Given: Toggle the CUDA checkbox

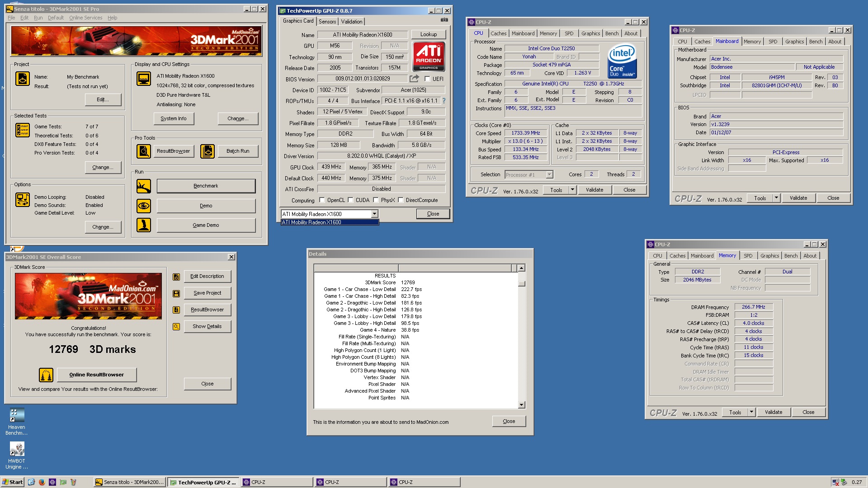Looking at the screenshot, I should [350, 200].
